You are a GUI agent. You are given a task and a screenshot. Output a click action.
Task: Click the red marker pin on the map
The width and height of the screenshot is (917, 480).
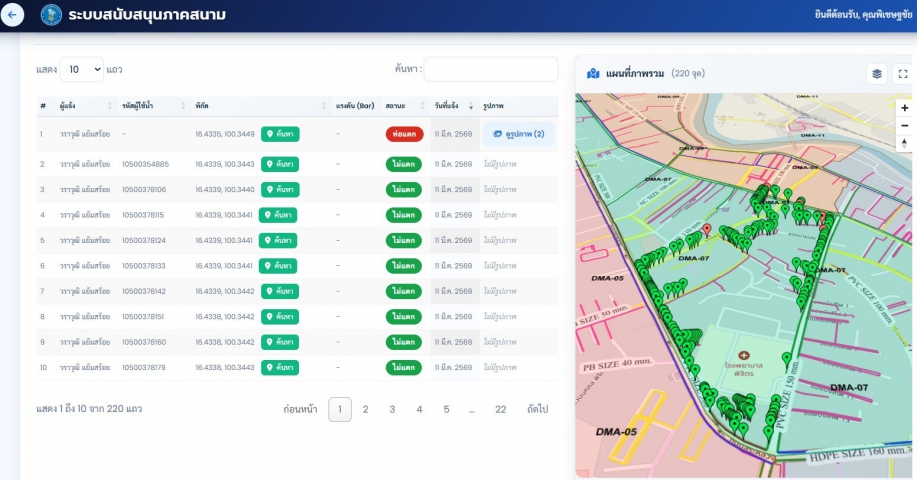pos(707,229)
